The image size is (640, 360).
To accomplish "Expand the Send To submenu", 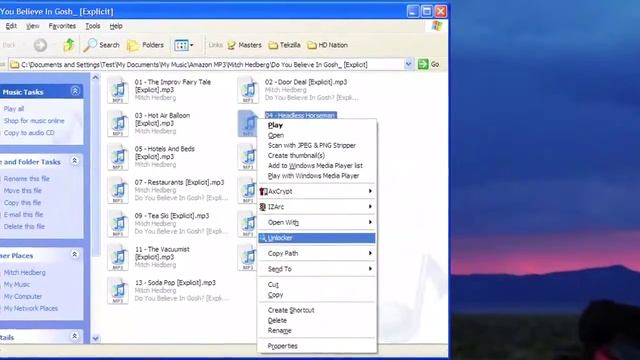I will pyautogui.click(x=317, y=269).
